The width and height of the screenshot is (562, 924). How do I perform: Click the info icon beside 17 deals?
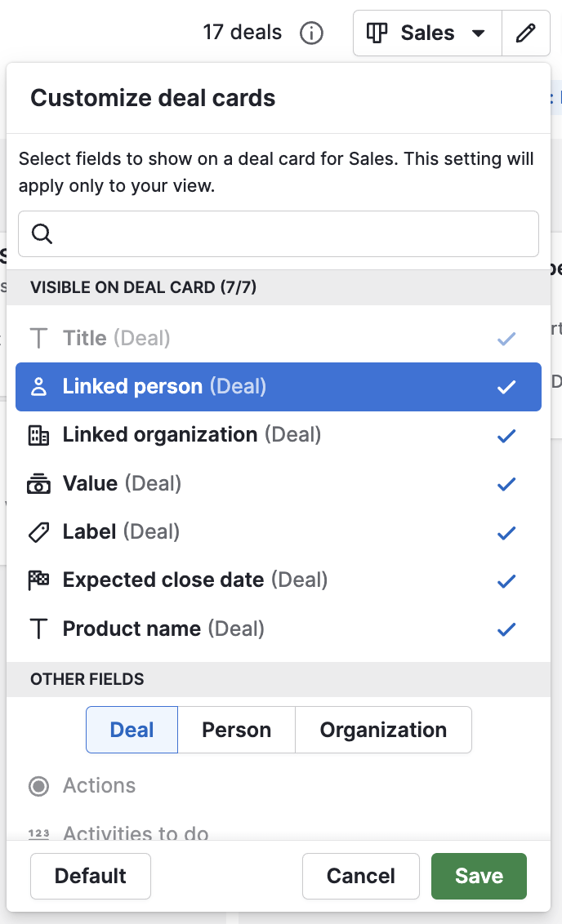click(x=311, y=33)
